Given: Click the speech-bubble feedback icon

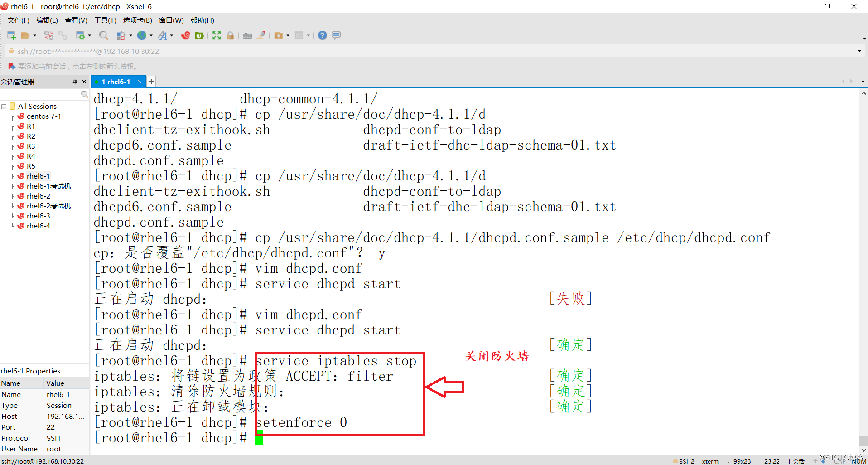Looking at the screenshot, I should click(x=336, y=35).
